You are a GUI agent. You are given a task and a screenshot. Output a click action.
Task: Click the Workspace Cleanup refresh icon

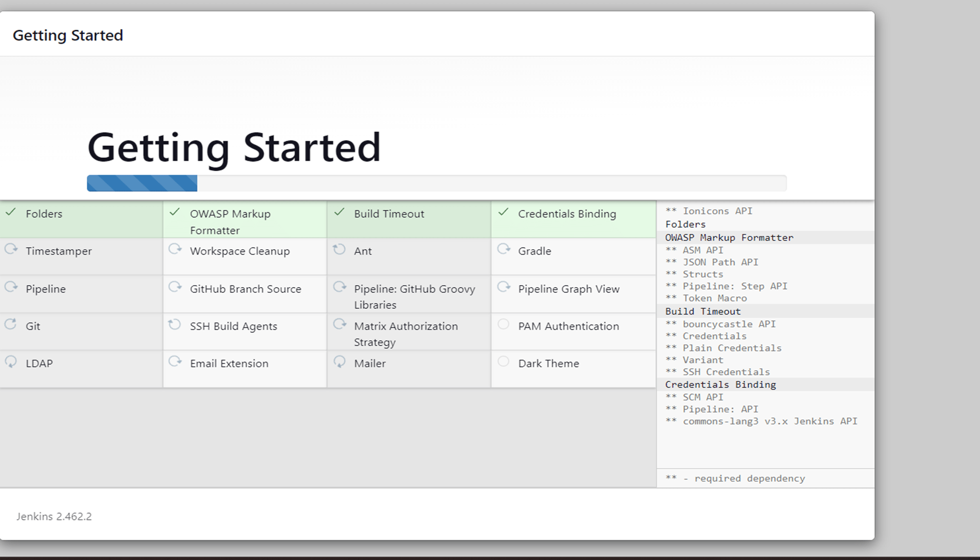click(176, 251)
